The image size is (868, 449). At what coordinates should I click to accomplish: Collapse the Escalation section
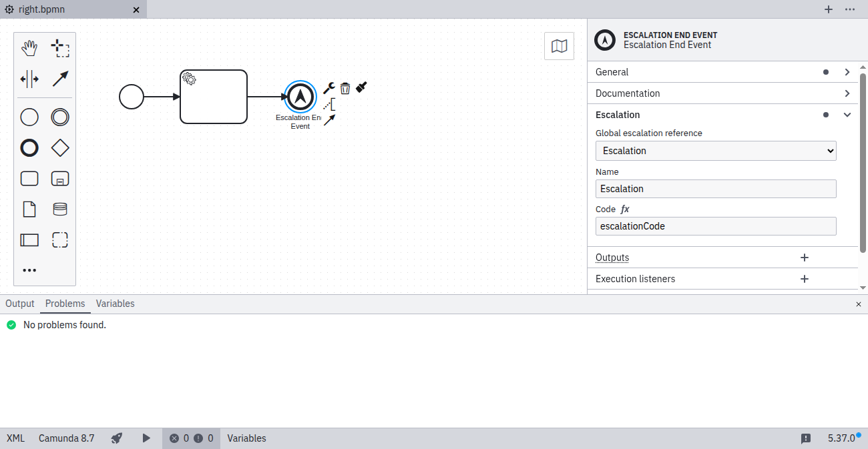[847, 114]
